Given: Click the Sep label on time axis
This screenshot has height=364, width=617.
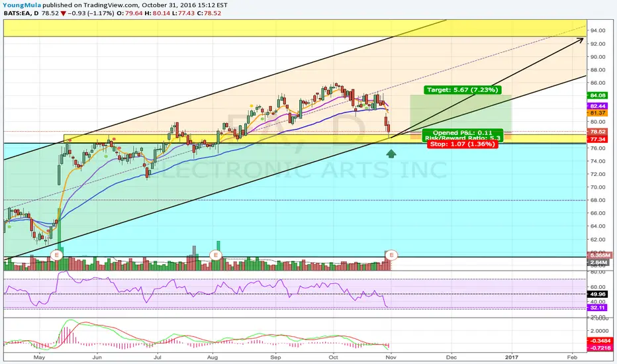Looking at the screenshot, I should (275, 357).
